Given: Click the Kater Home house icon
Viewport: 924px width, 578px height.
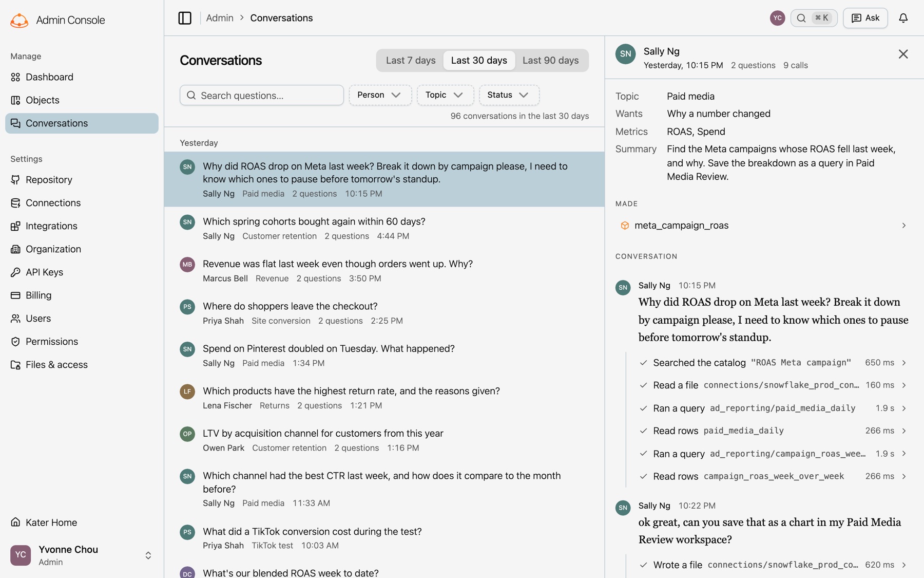Looking at the screenshot, I should click(x=15, y=523).
